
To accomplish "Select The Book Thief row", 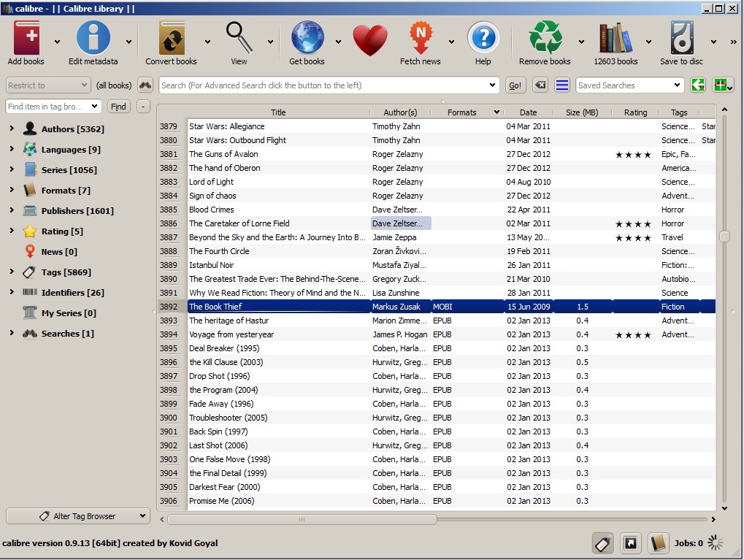I will [437, 307].
